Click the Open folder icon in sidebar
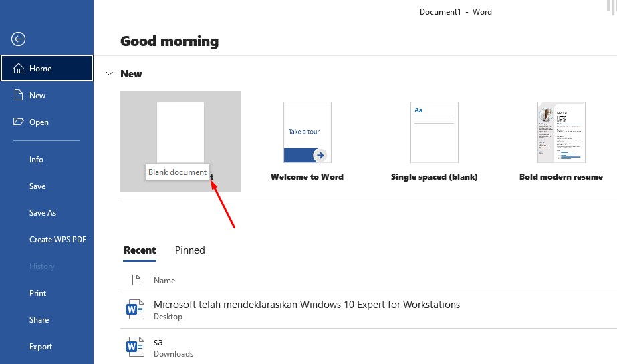 coord(19,122)
